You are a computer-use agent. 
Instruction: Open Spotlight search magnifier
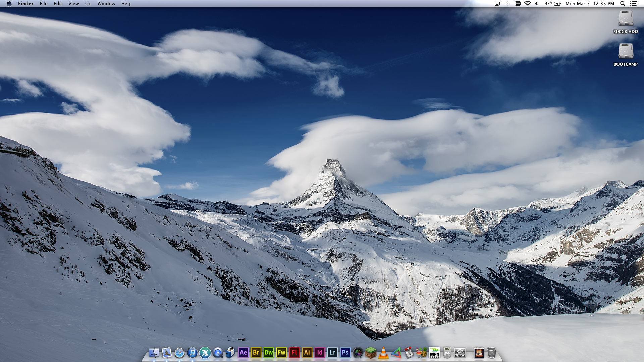tap(623, 4)
